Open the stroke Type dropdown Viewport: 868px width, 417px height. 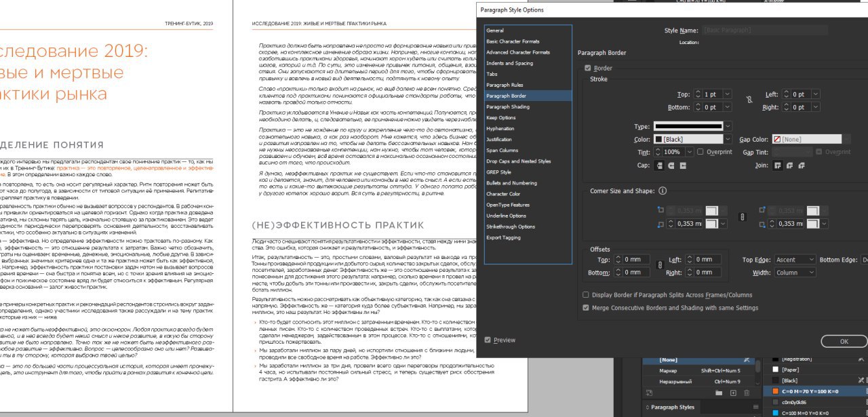coord(728,126)
